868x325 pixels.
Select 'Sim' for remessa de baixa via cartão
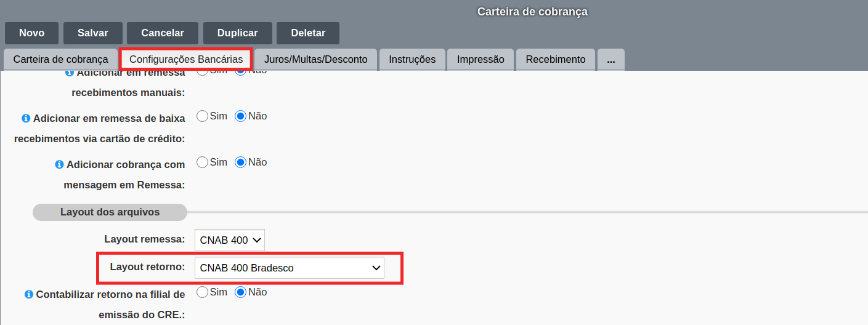pos(202,116)
